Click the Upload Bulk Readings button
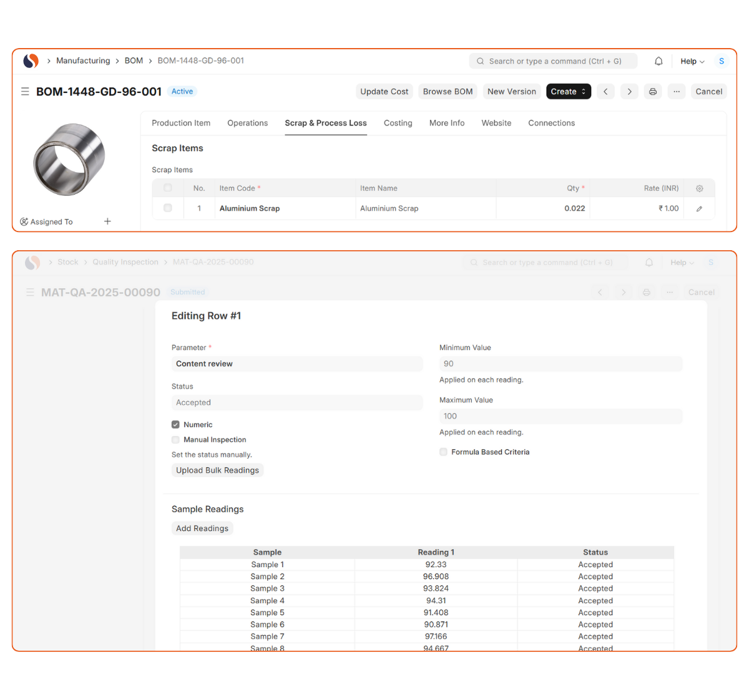749x700 pixels. (x=217, y=470)
